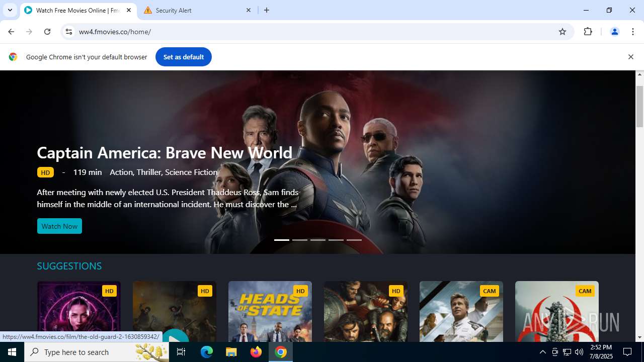The width and height of the screenshot is (644, 362).
Task: Select the fourth carousel slide indicator
Action: [336, 240]
